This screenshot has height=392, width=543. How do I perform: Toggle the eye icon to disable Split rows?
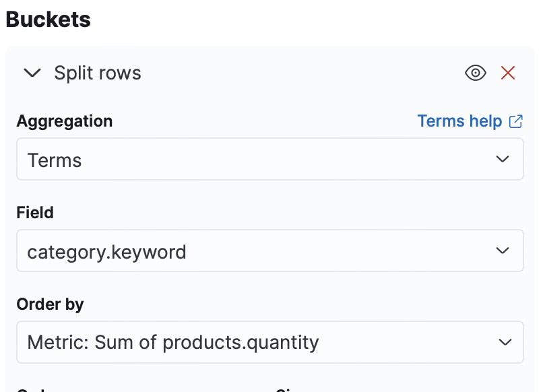coord(476,73)
